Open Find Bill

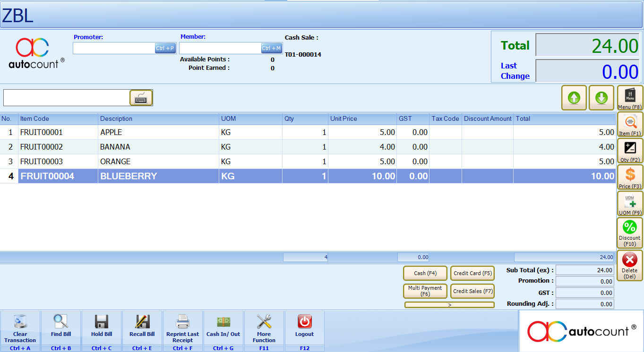pyautogui.click(x=60, y=328)
